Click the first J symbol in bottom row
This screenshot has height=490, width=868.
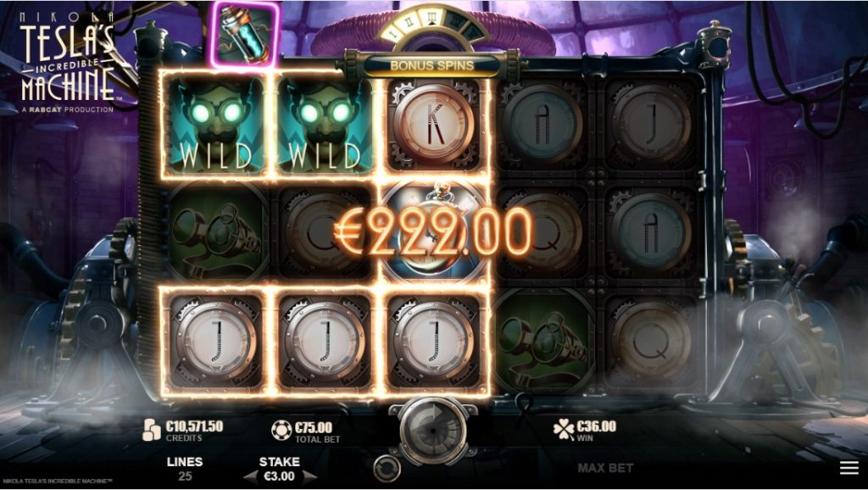[x=215, y=342]
